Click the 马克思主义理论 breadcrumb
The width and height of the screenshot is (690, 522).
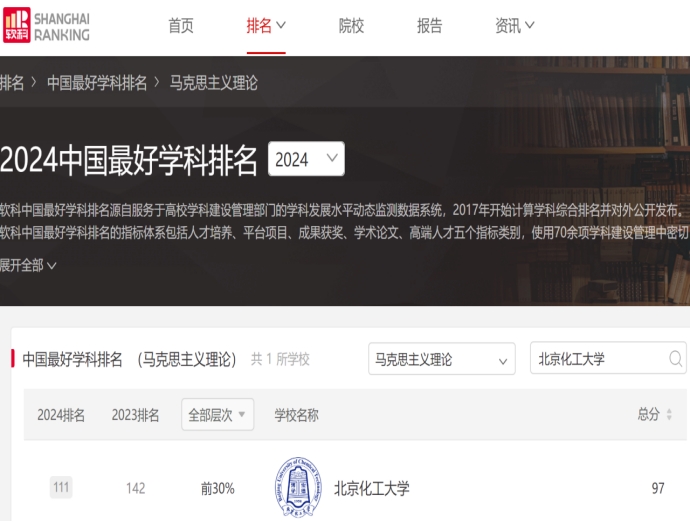[x=213, y=83]
